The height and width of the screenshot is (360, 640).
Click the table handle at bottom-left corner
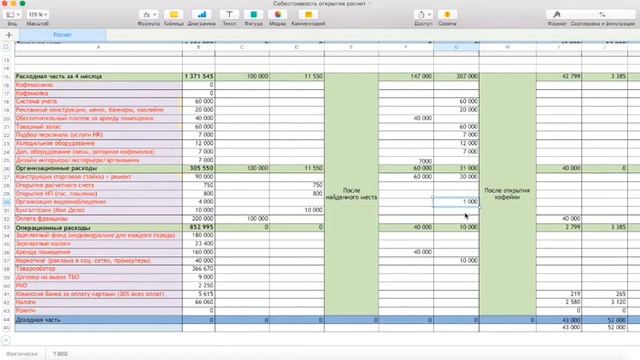click(x=6, y=340)
